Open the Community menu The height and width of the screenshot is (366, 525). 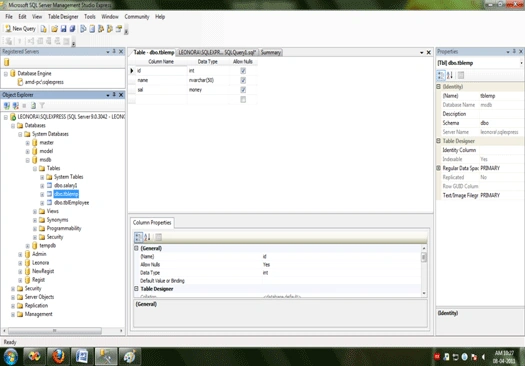[x=137, y=17]
